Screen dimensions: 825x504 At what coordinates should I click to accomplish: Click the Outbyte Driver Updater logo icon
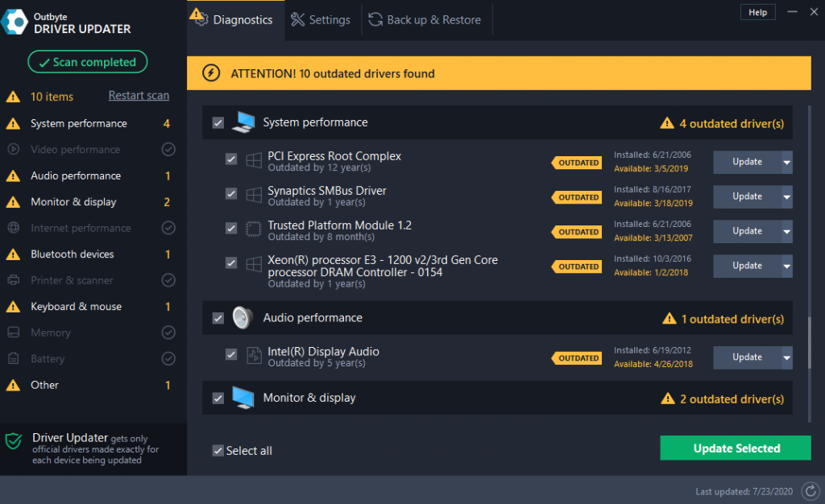pos(16,23)
